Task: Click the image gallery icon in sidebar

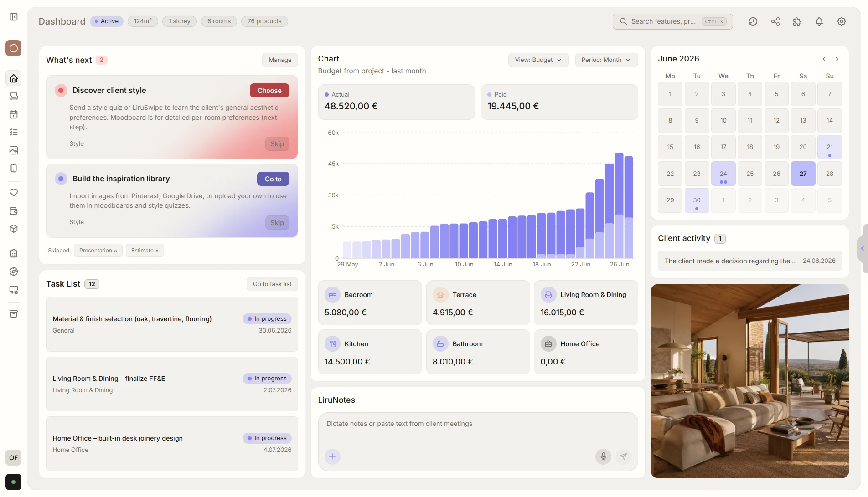Action: [x=14, y=150]
